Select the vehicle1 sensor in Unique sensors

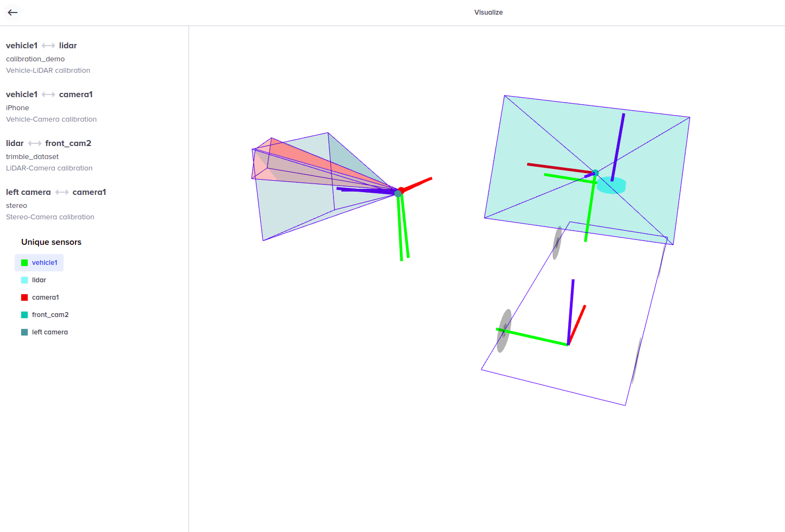(x=39, y=263)
